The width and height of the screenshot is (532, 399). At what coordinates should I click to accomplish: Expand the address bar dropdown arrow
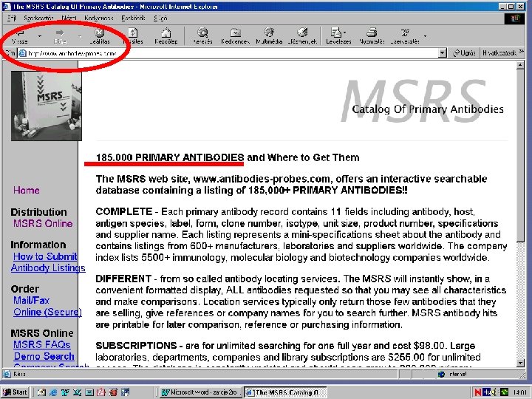[x=442, y=53]
